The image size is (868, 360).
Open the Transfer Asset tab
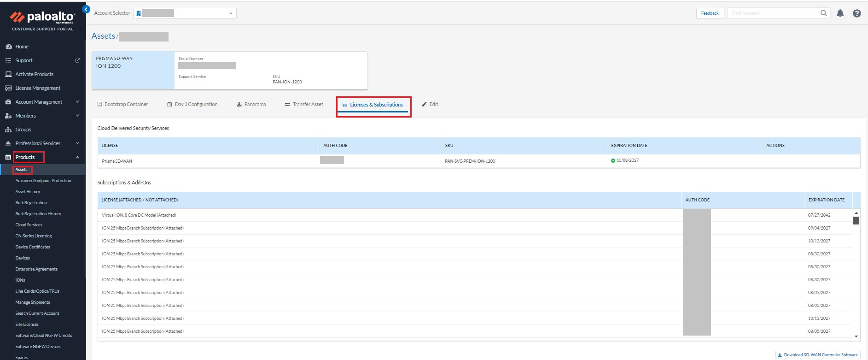click(304, 104)
